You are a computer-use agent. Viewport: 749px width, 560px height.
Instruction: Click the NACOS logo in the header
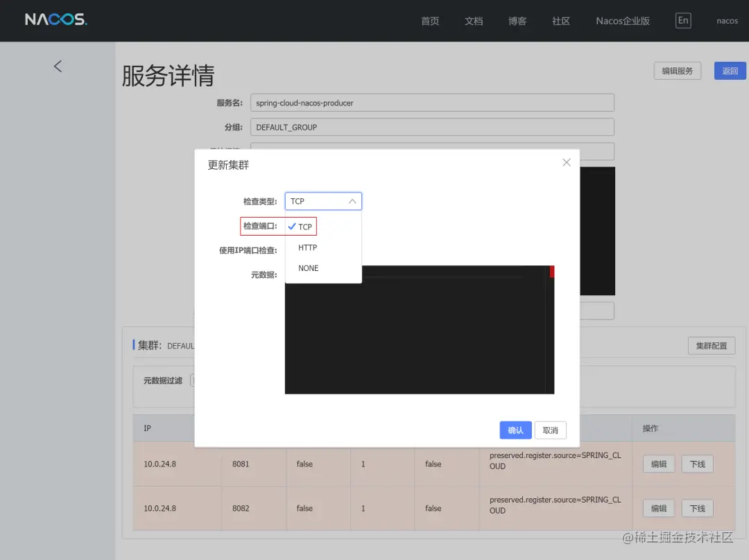tap(55, 20)
